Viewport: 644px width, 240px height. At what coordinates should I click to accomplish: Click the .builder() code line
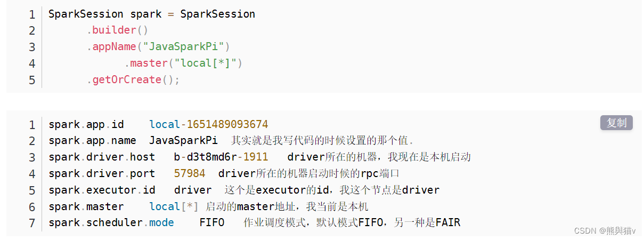click(117, 30)
